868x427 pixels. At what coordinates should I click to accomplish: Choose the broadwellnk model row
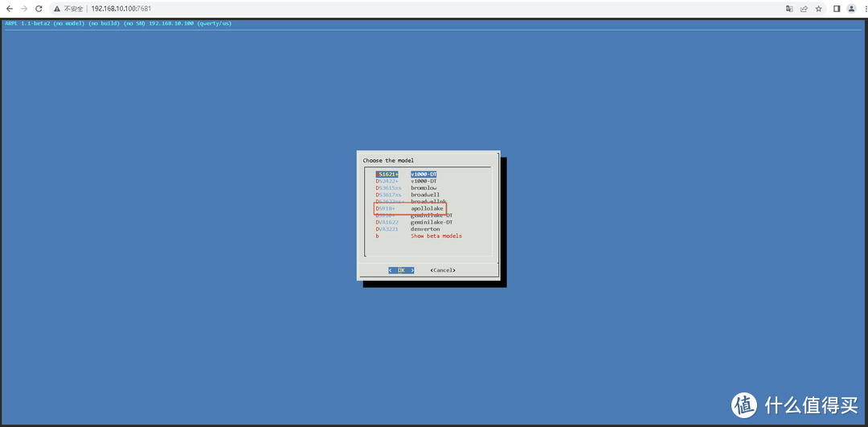pos(411,202)
